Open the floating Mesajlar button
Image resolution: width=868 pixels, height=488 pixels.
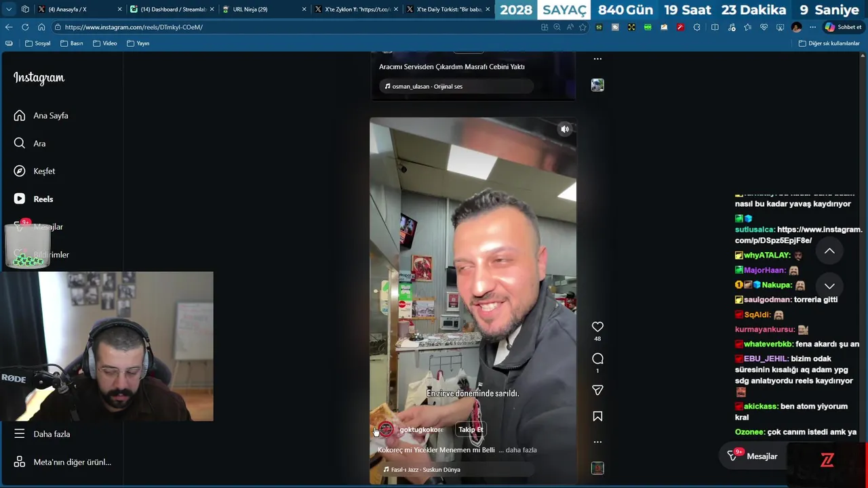click(x=753, y=456)
